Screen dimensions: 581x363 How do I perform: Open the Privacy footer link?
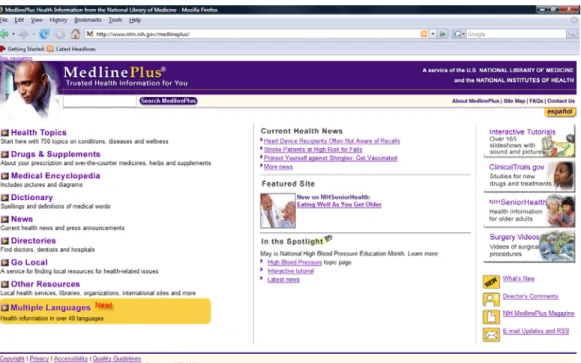click(39, 359)
